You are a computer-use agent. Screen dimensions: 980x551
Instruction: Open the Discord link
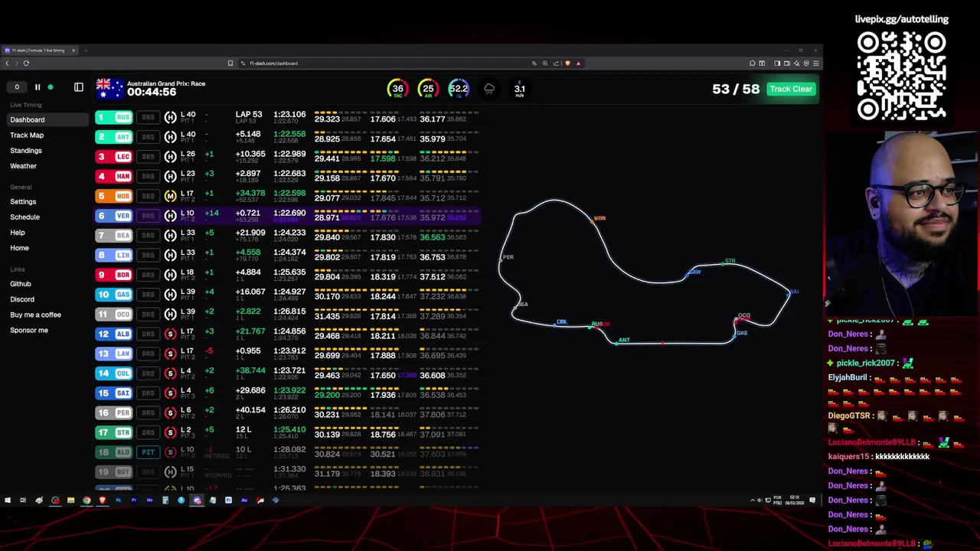point(22,299)
